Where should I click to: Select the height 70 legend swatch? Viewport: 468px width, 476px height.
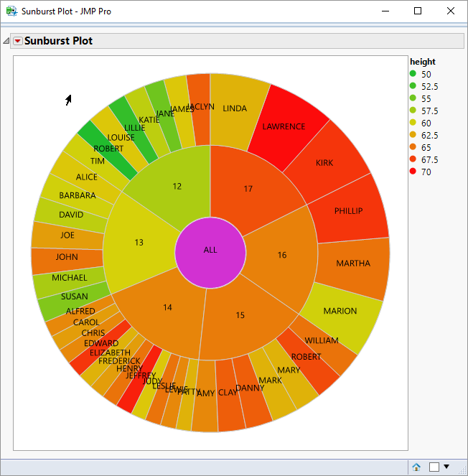click(413, 171)
